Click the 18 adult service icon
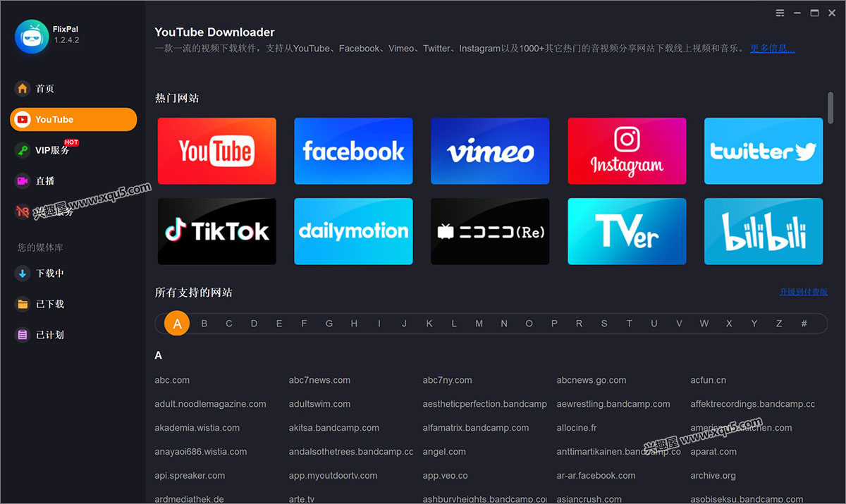This screenshot has height=504, width=846. 23,211
